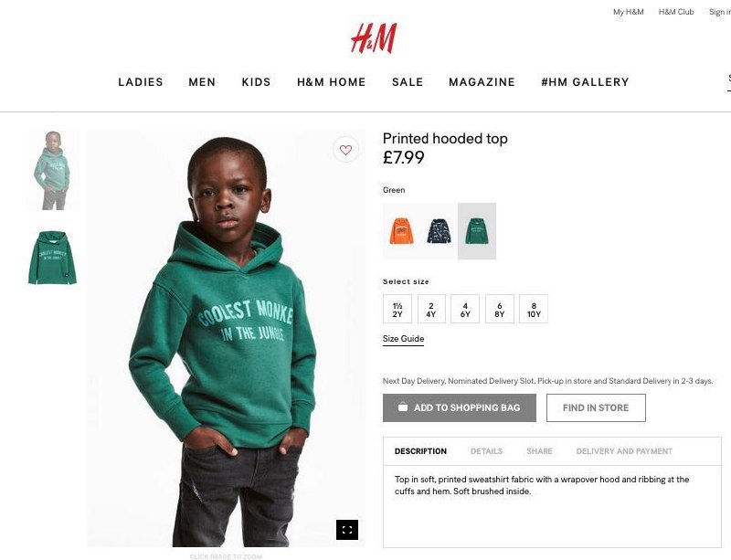The image size is (731, 560).
Task: Switch to the Details tab
Action: [486, 451]
